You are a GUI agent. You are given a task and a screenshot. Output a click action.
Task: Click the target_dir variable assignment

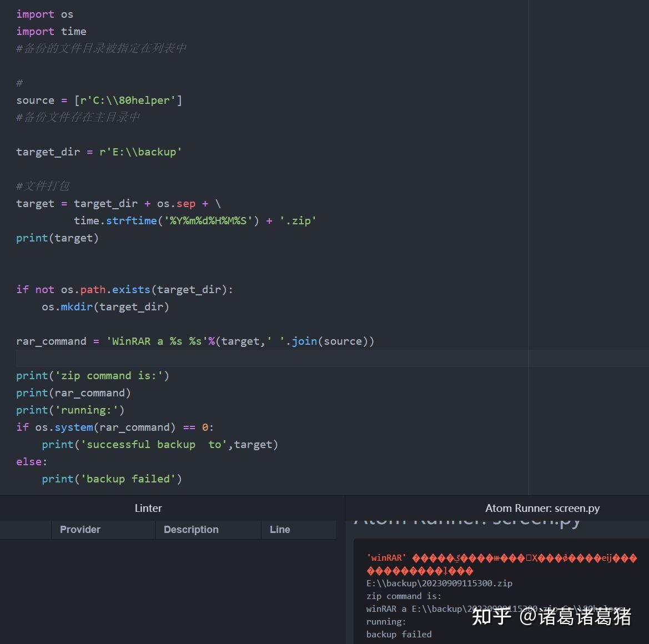pyautogui.click(x=99, y=152)
